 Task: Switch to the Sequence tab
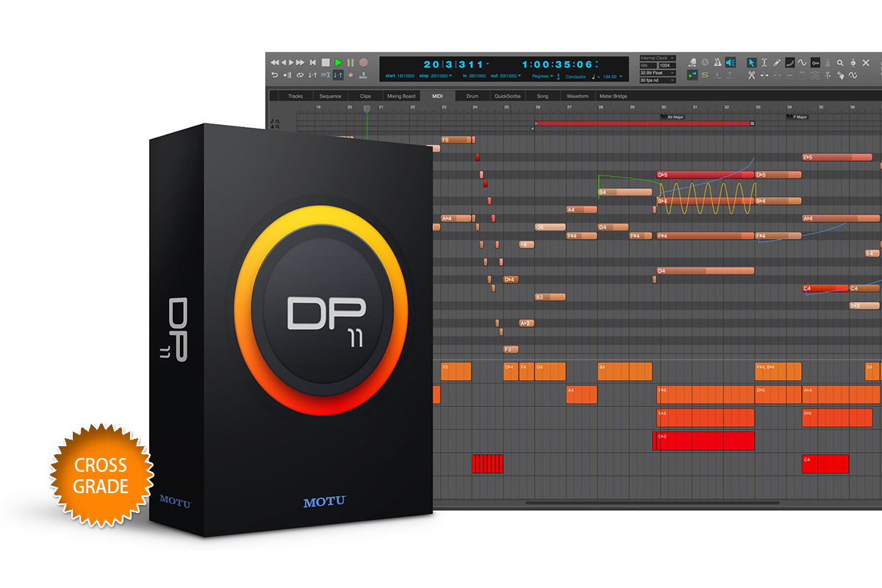[x=331, y=96]
